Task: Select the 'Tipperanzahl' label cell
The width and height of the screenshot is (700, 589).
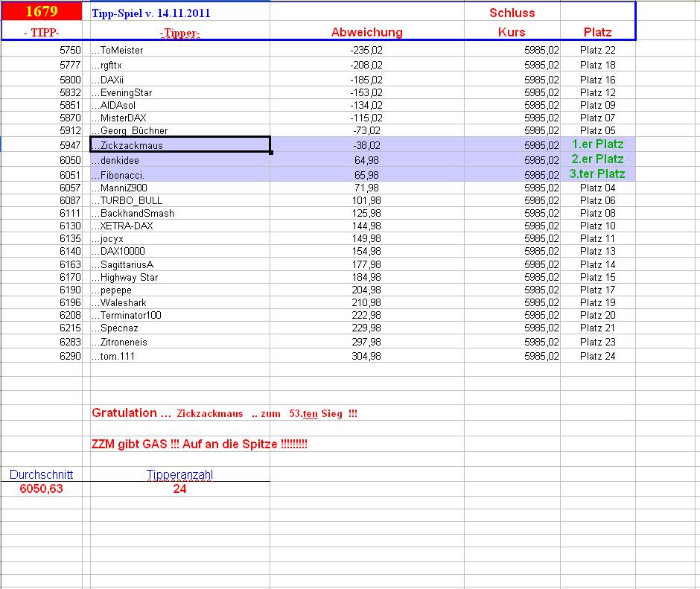Action: click(180, 474)
